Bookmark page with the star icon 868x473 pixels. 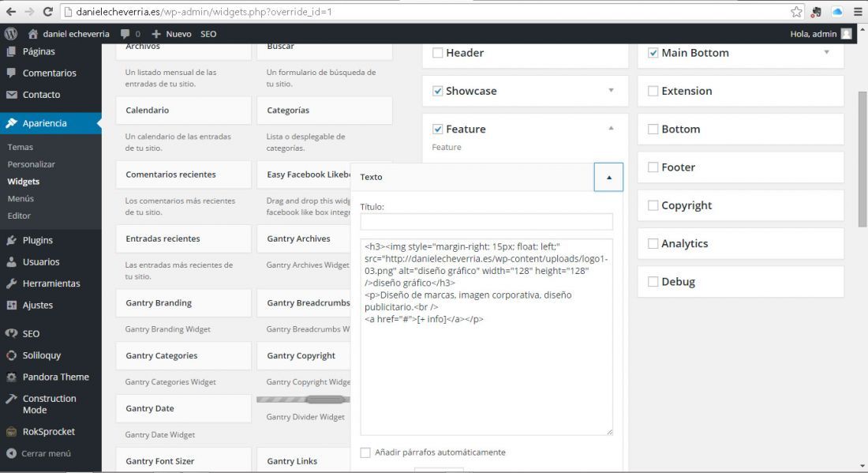tap(796, 12)
